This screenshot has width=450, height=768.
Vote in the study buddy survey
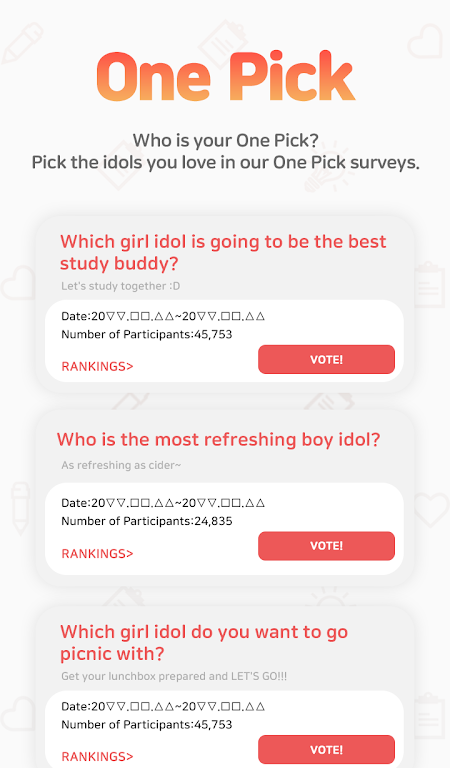[326, 360]
